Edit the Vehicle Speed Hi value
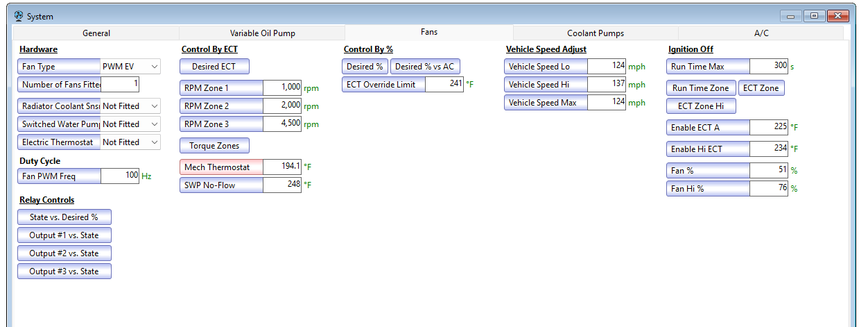 point(607,85)
